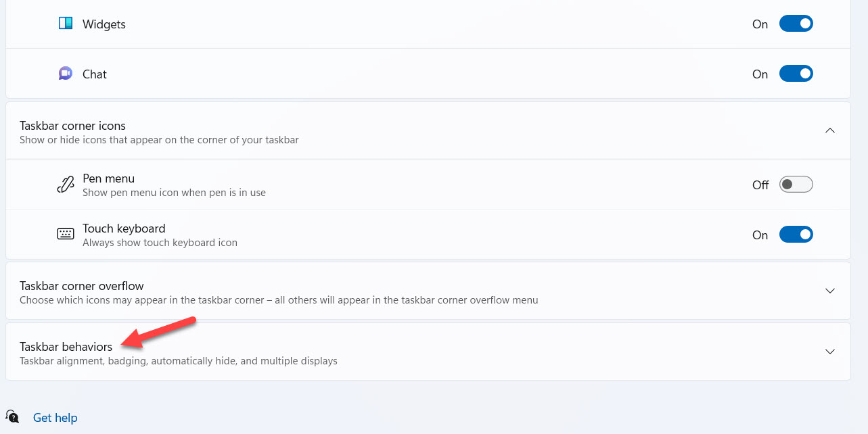This screenshot has height=434, width=868.
Task: Open the Get help link
Action: pyautogui.click(x=55, y=418)
